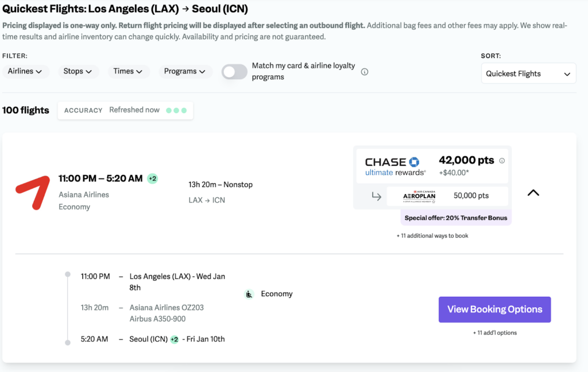Image resolution: width=588 pixels, height=372 pixels.
Task: Open the Programs filter dropdown
Action: tap(185, 71)
